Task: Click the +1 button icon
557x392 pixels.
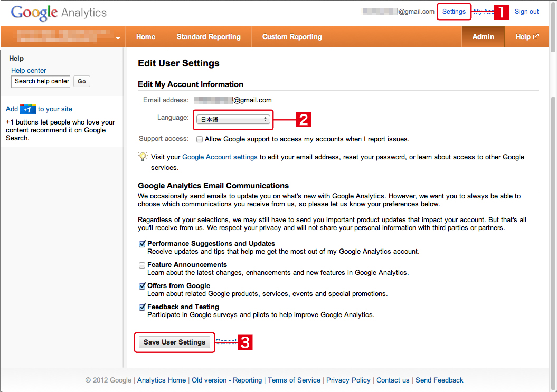Action: tap(27, 109)
